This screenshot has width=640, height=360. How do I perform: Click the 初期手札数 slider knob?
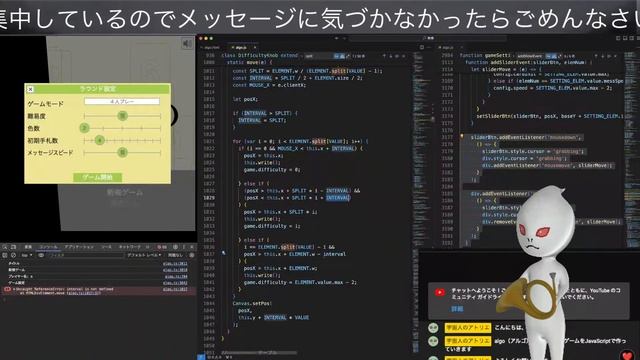point(100,140)
